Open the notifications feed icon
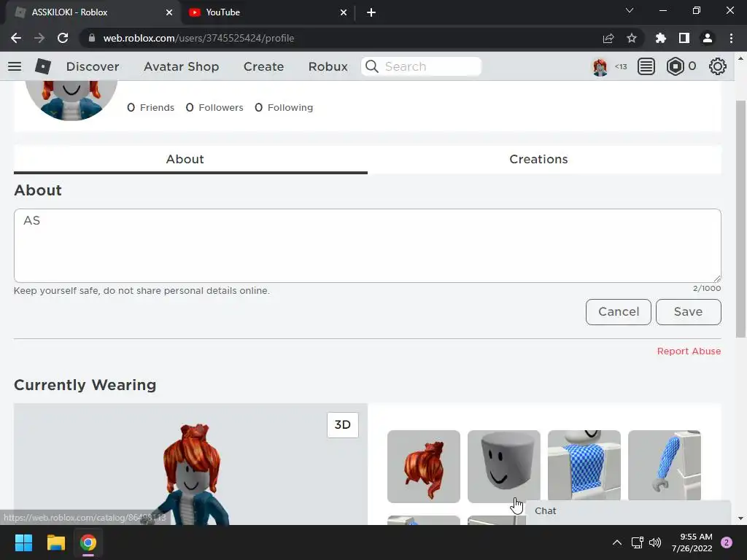Viewport: 747px width, 560px height. pyautogui.click(x=646, y=66)
